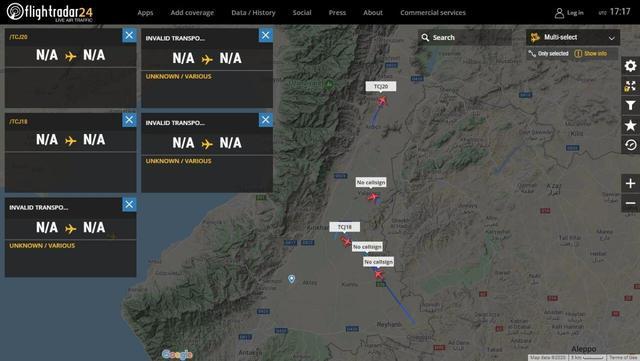Screen dimensions: 640x361
Task: Toggle the Only selected option
Action: pos(548,53)
